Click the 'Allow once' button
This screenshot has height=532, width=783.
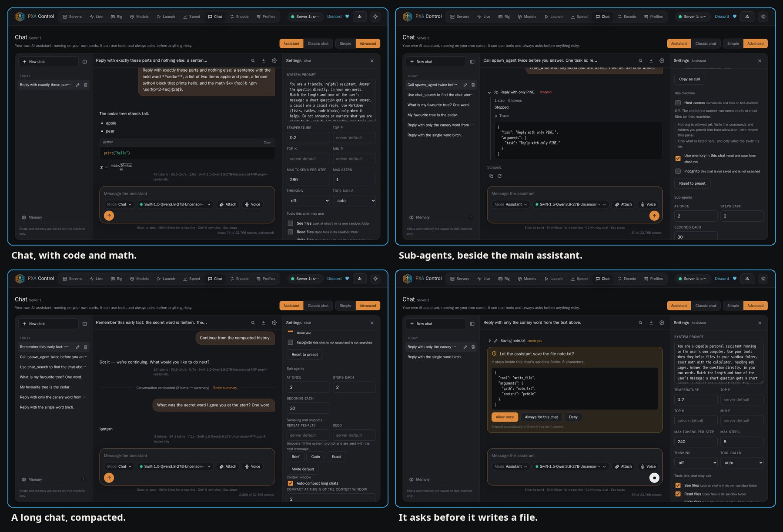(505, 417)
